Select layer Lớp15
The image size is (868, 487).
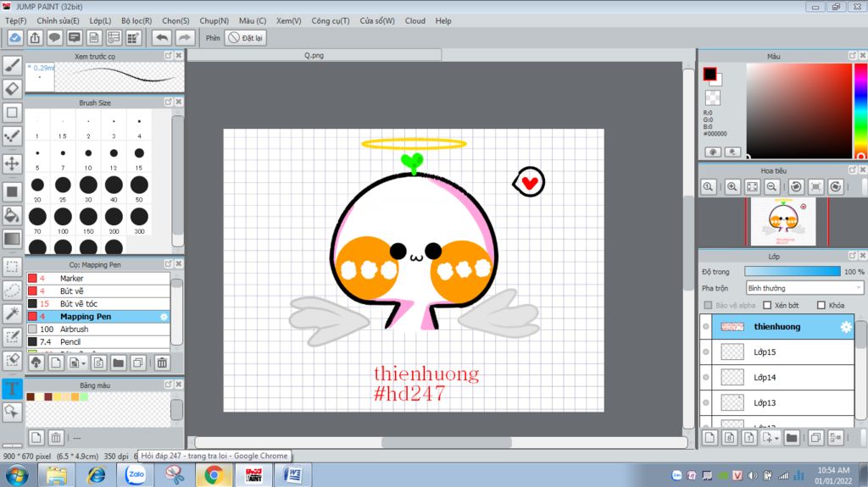point(783,352)
